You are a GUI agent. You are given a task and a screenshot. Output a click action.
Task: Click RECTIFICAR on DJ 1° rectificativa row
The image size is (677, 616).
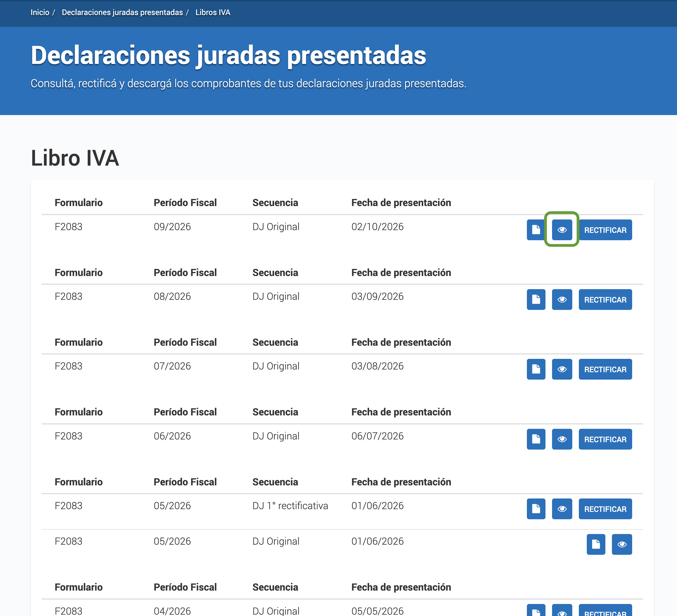click(605, 509)
